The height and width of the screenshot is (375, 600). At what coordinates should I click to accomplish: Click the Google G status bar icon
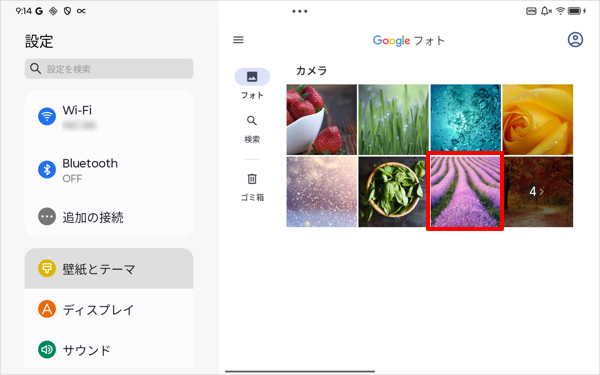click(x=39, y=11)
